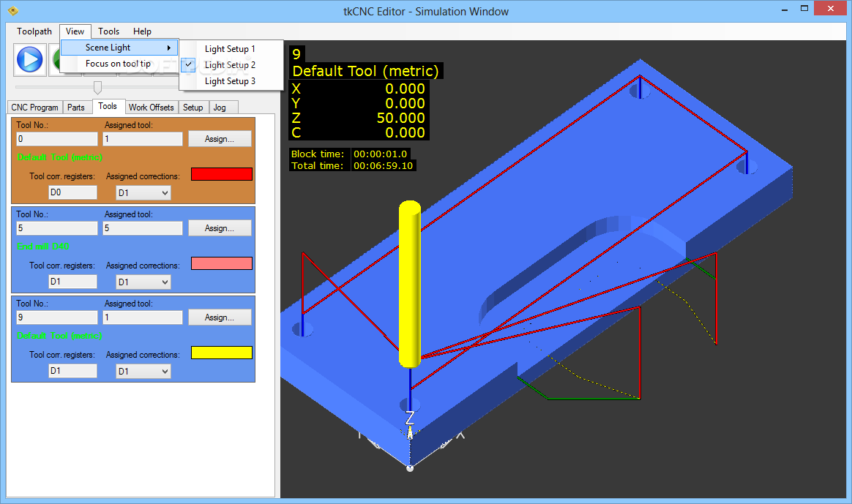852x504 pixels.
Task: Pick yellow color swatch for tool 9
Action: [x=222, y=353]
